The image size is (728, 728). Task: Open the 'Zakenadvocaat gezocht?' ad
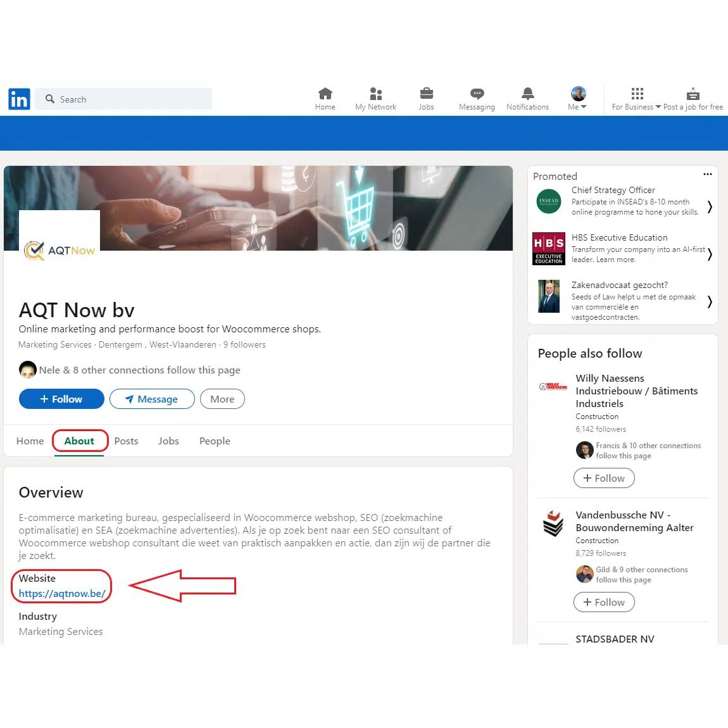[x=619, y=285]
